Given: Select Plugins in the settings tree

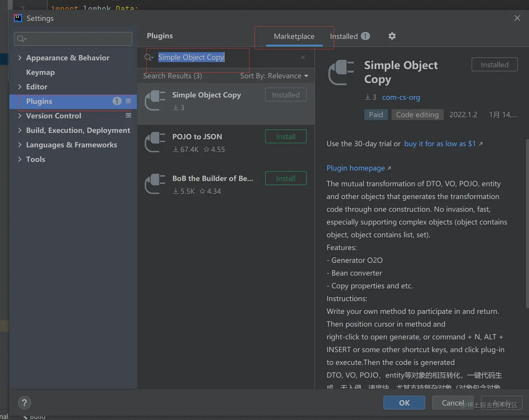Looking at the screenshot, I should tap(73, 101).
